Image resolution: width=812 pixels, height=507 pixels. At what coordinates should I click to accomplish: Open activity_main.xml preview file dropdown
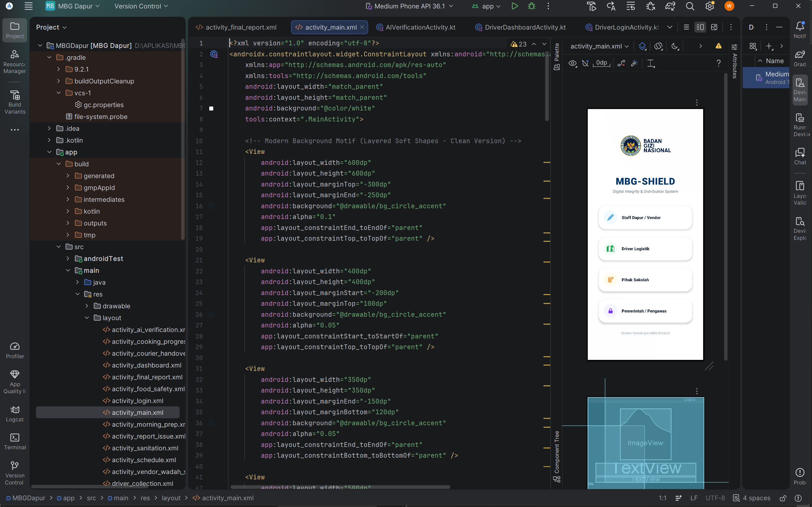[599, 46]
